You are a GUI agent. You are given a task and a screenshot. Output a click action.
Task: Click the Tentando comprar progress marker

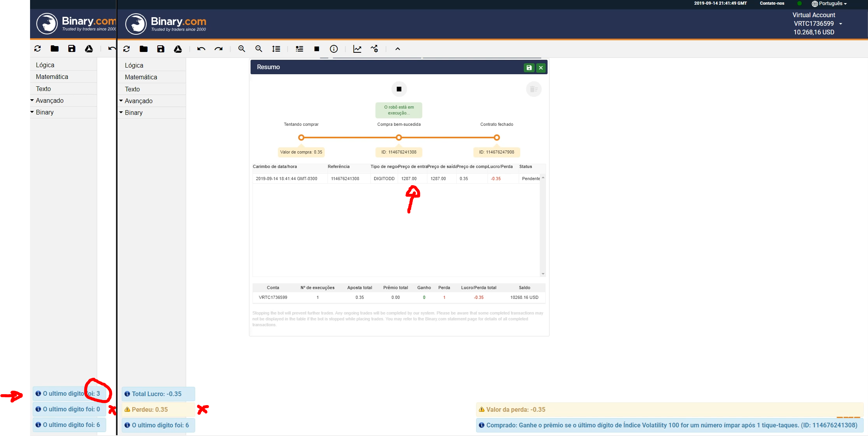pyautogui.click(x=301, y=138)
